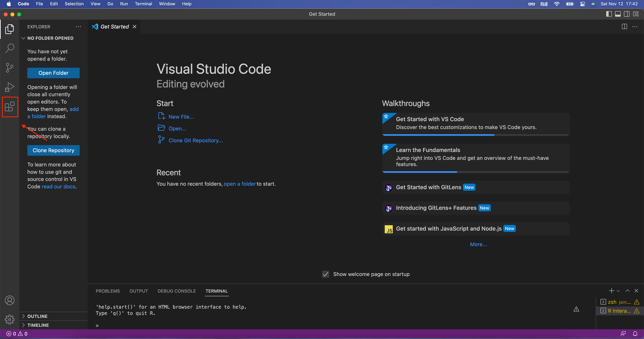644x339 pixels.
Task: Toggle the bottom Panel visibility
Action: click(x=618, y=14)
